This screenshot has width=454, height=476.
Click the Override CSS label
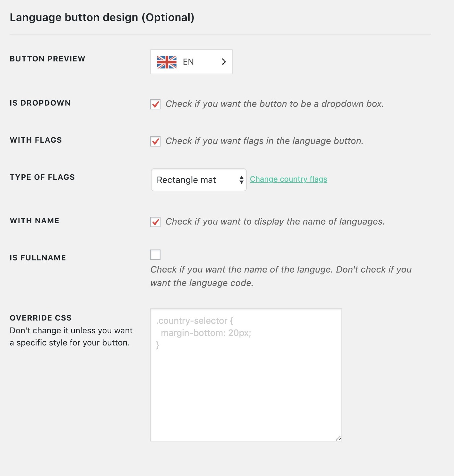pos(41,318)
